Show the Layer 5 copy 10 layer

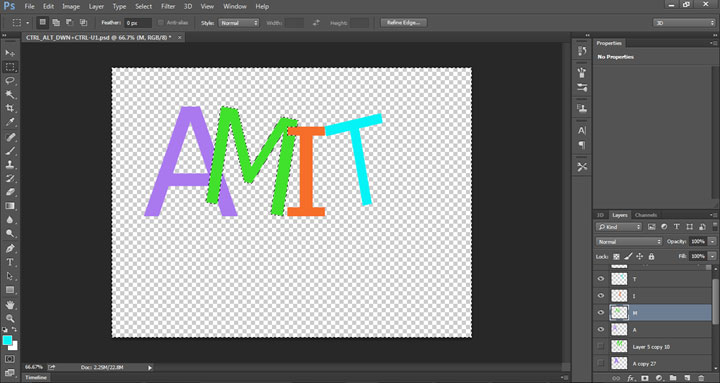(x=601, y=346)
